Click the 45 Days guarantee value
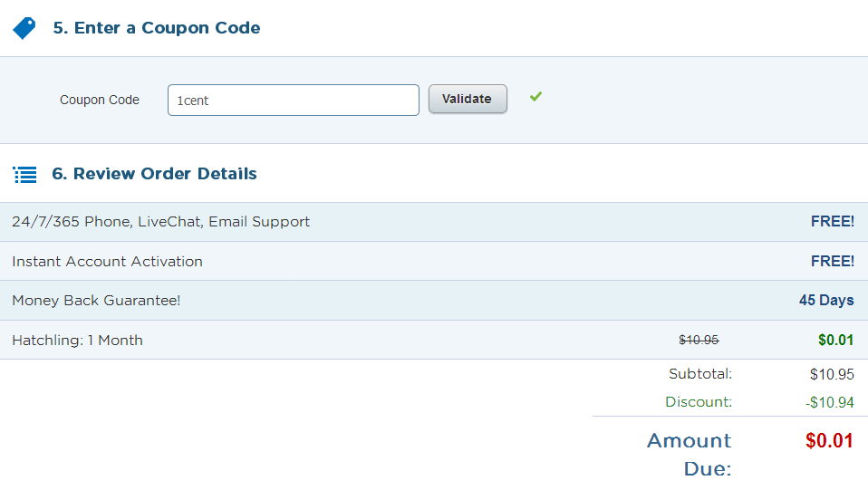This screenshot has width=868, height=490. coord(826,301)
